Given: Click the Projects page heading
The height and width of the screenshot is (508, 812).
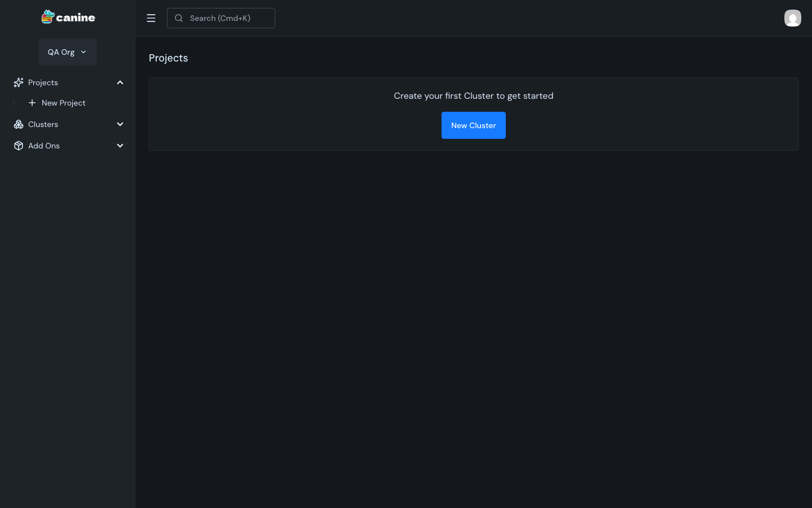Looking at the screenshot, I should tap(169, 58).
